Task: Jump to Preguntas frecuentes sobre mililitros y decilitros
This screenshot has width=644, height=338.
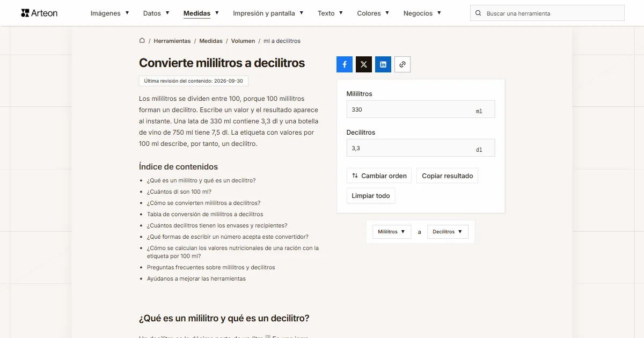Action: tap(211, 267)
